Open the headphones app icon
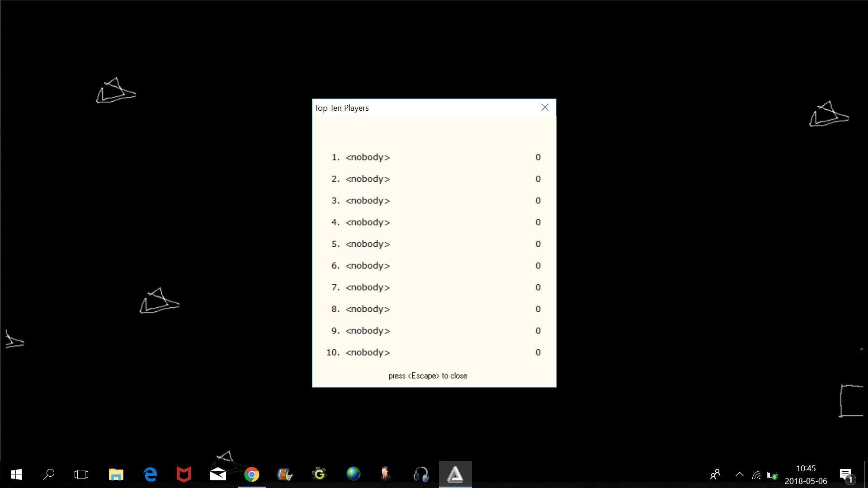Screen dimensions: 868x488 tap(421, 474)
